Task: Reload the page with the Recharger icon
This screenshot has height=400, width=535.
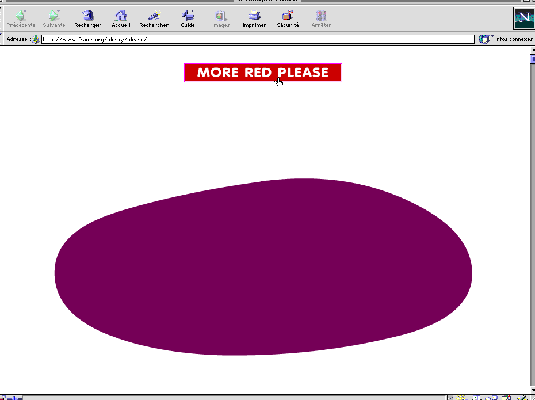Action: tap(88, 18)
